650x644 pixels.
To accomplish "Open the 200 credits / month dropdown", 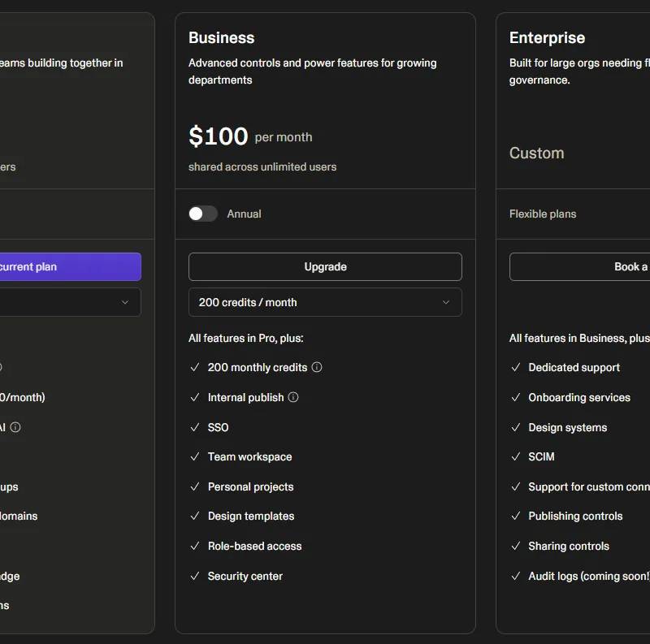I will (x=325, y=303).
